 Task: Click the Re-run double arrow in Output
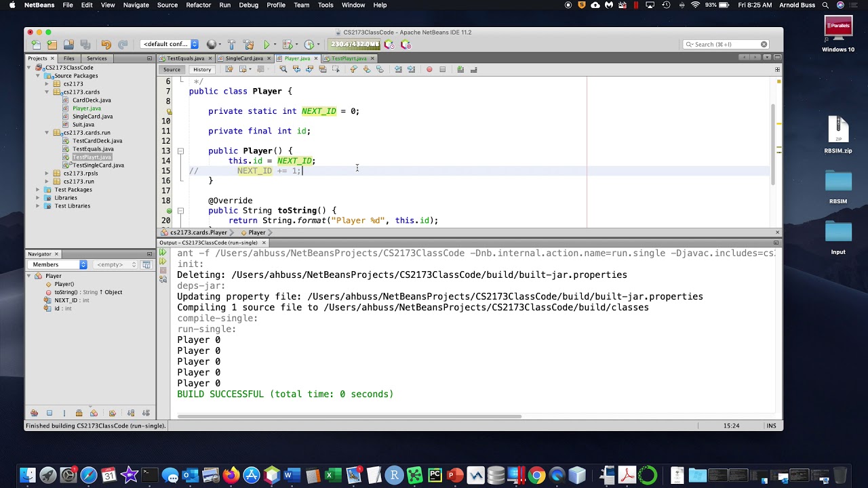pos(163,253)
